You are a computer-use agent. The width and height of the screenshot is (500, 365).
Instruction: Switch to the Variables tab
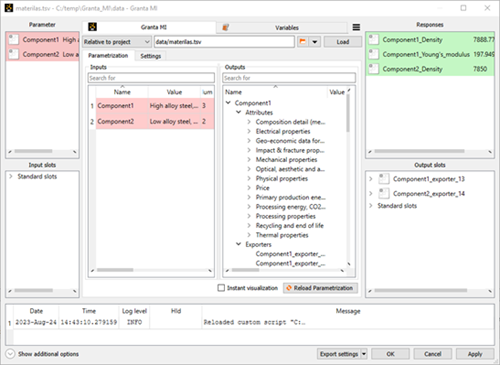(x=283, y=28)
